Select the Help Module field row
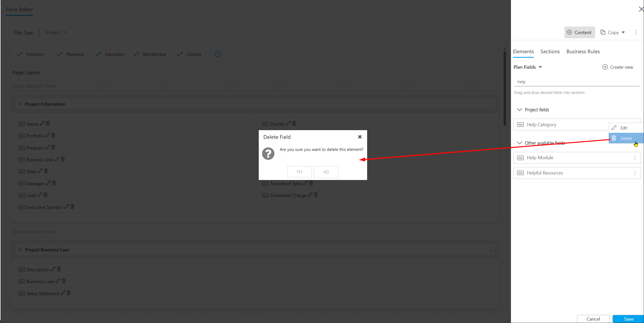Image resolution: width=644 pixels, height=323 pixels. (x=577, y=158)
